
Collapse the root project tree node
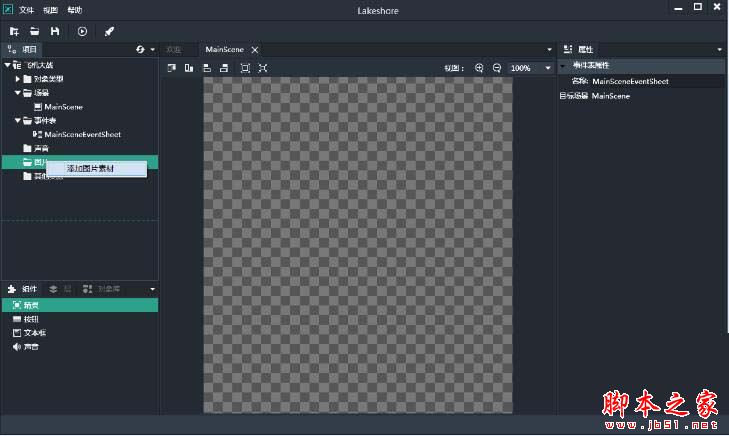7,65
